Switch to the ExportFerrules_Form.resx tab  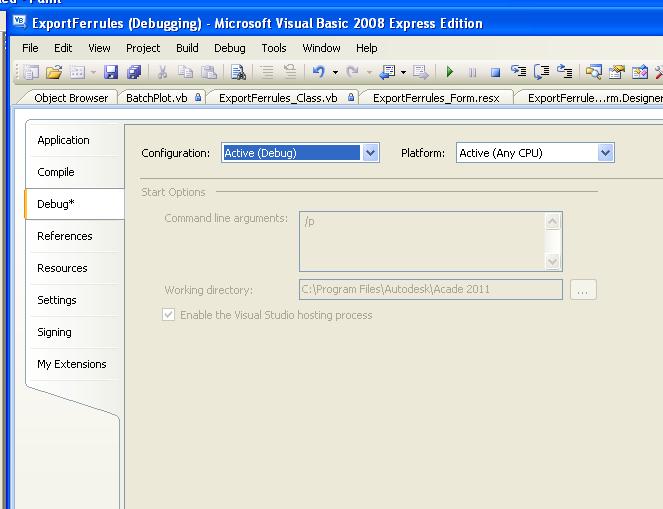(436, 98)
